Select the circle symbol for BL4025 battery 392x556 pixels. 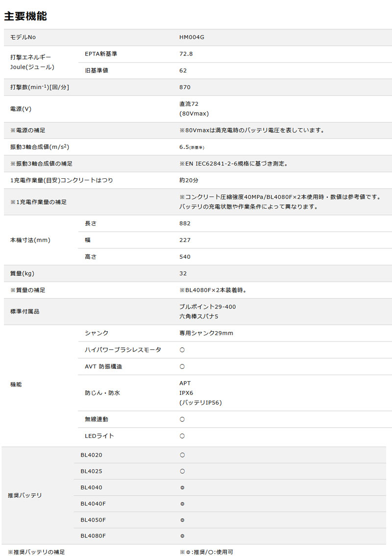[182, 471]
